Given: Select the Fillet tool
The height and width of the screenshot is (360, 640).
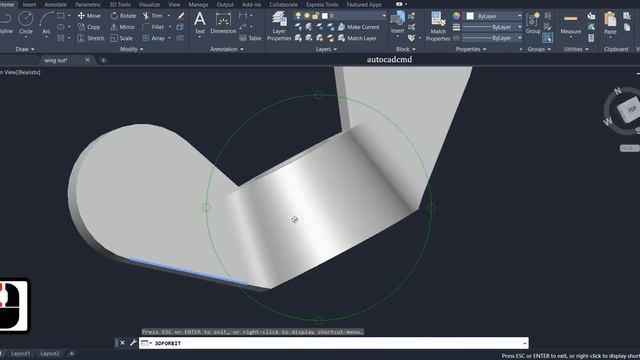Looking at the screenshot, I should pyautogui.click(x=153, y=27).
